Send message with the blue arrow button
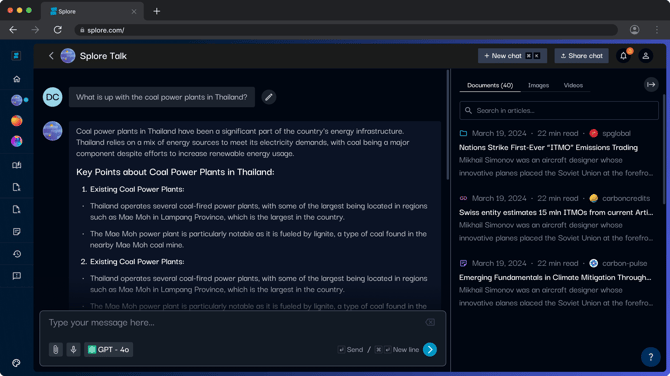The height and width of the screenshot is (376, 670). point(430,350)
